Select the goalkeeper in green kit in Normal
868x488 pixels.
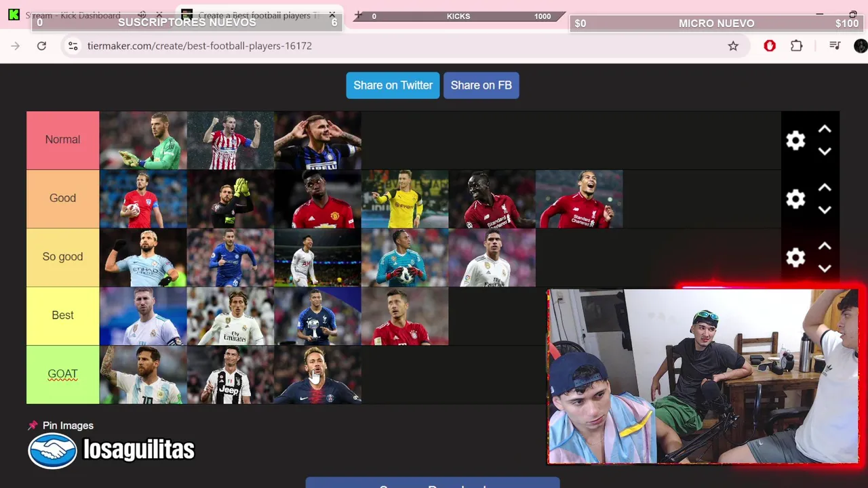click(143, 140)
